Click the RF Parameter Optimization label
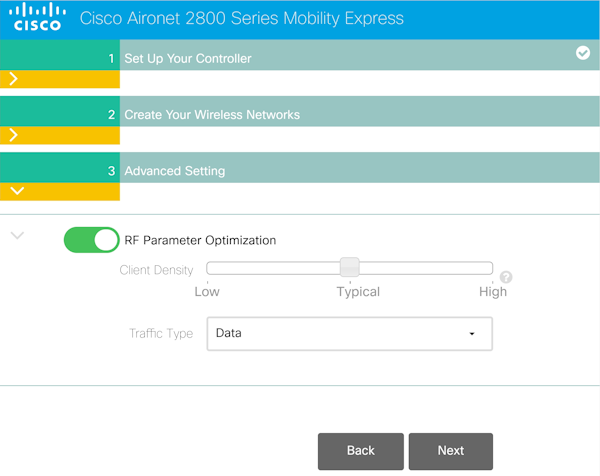 click(x=200, y=240)
